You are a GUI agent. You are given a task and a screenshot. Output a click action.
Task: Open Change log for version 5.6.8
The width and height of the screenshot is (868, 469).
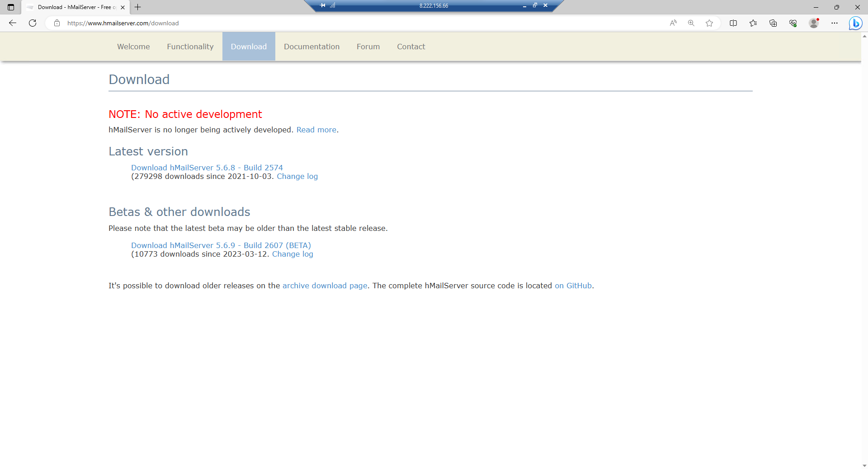click(297, 176)
